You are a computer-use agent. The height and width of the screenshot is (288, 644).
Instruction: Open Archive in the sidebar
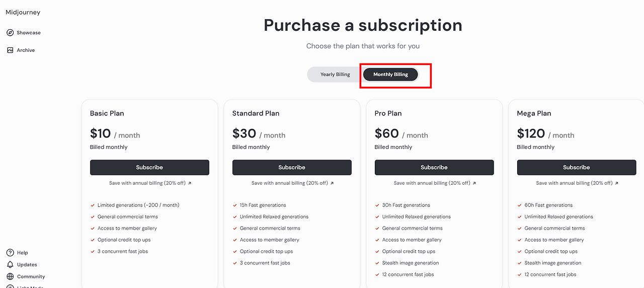[x=26, y=50]
